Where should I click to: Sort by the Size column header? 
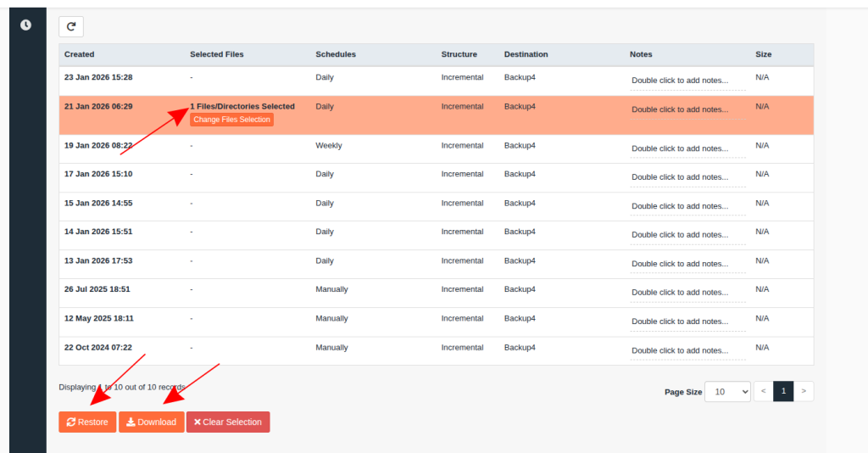point(763,54)
